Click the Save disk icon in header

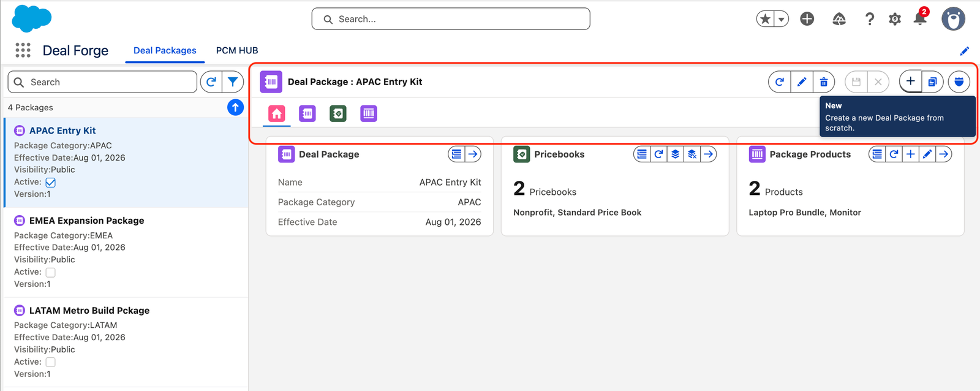[856, 82]
